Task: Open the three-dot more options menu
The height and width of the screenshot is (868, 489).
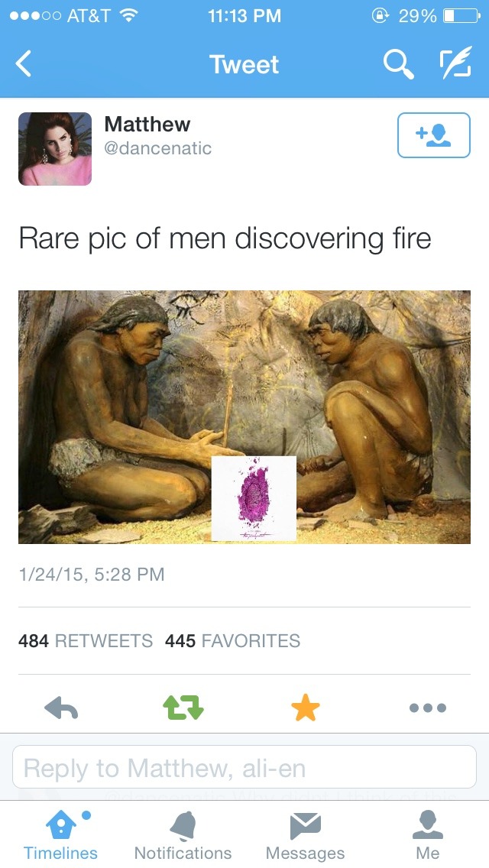Action: tap(428, 708)
